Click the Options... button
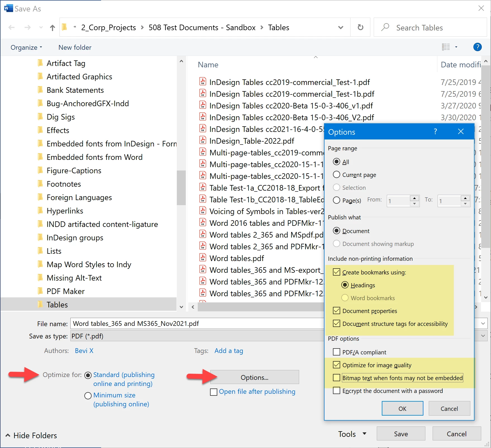Screen dimensions: 491x448 tap(254, 377)
